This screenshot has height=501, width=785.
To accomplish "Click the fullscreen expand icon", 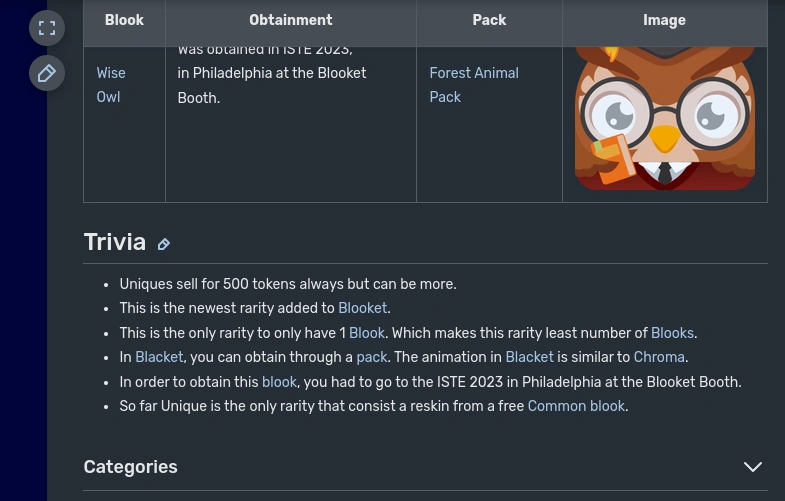I will click(47, 28).
